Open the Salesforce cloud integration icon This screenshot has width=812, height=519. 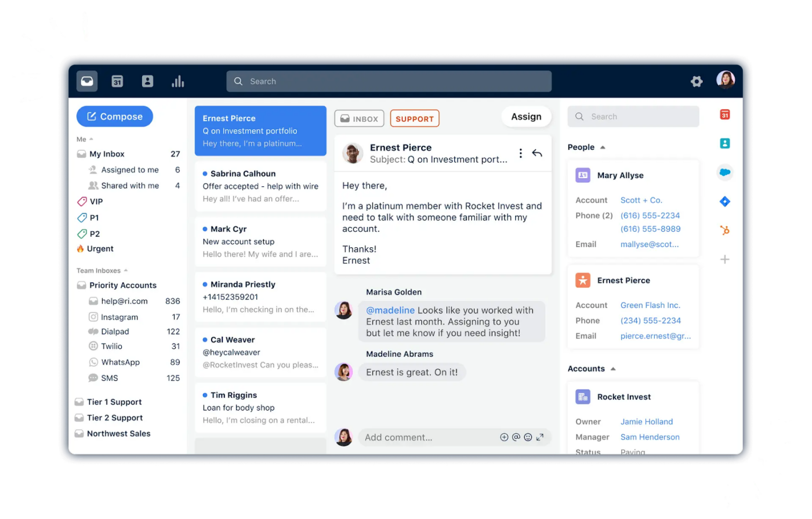(x=725, y=172)
